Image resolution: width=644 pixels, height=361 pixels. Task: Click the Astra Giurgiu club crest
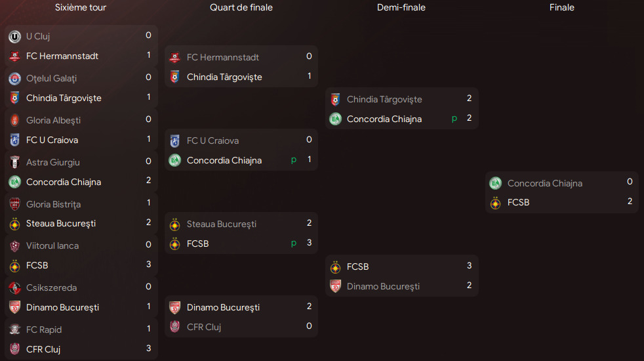(14, 163)
